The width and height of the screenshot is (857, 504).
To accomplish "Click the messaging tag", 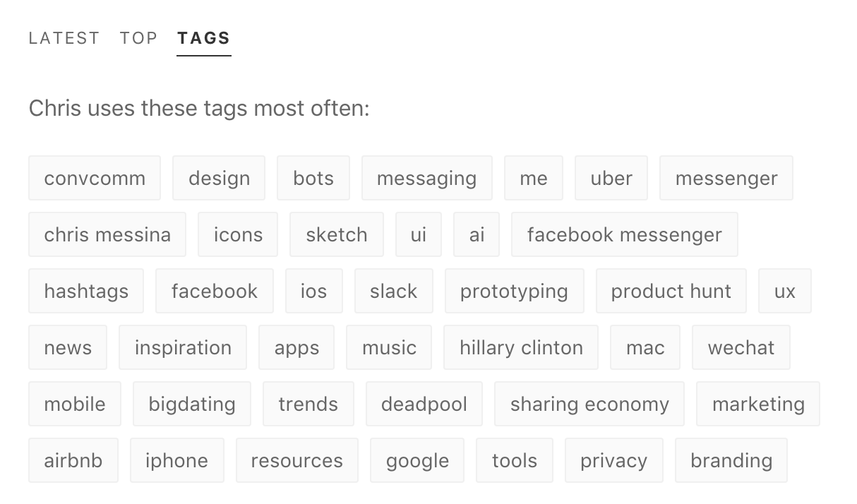I will click(426, 178).
